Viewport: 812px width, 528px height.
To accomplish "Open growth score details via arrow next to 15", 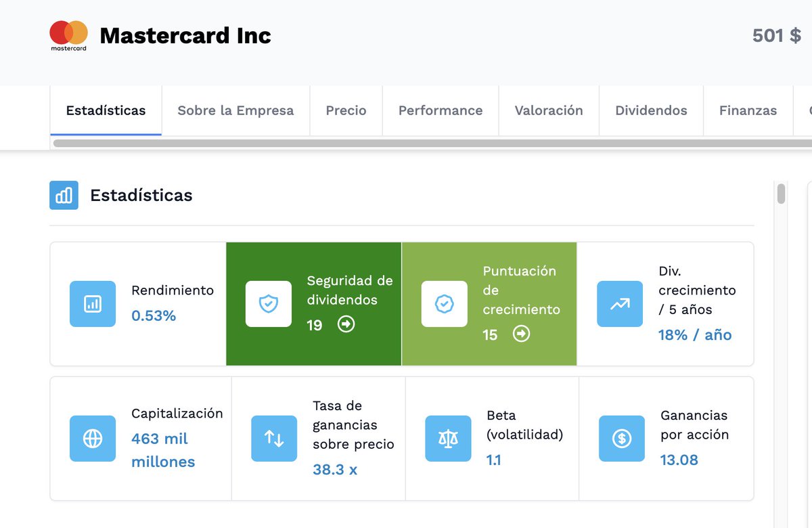I will pyautogui.click(x=521, y=334).
